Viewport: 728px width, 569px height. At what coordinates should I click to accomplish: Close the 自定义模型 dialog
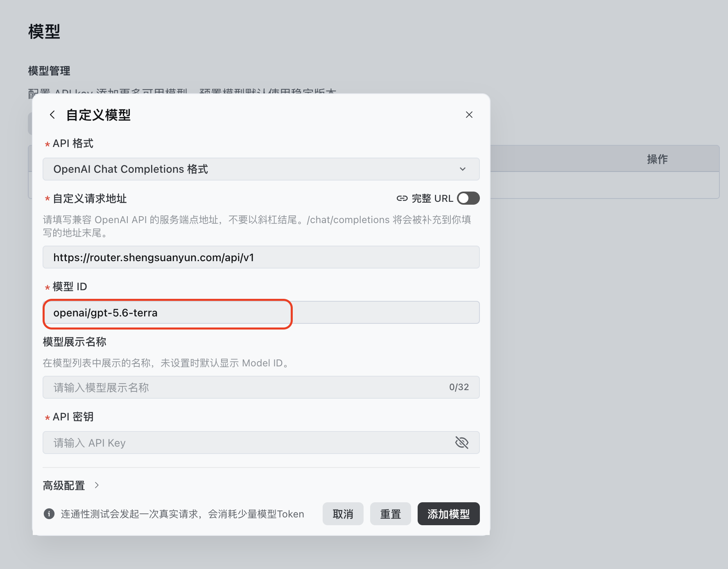[x=469, y=115]
